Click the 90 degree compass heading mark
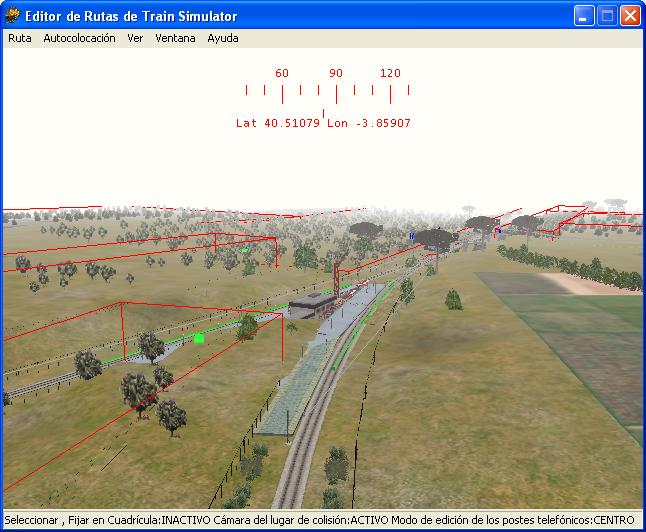This screenshot has height=532, width=646. tap(336, 74)
